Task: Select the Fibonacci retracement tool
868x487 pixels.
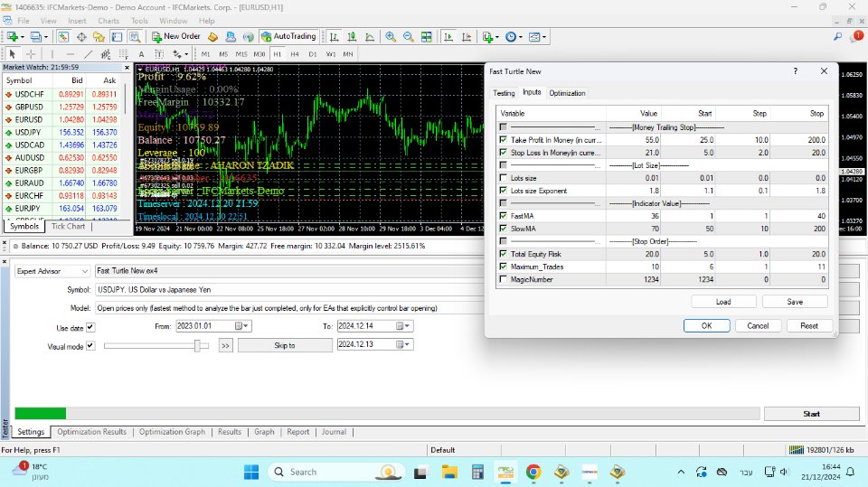Action: [x=123, y=53]
